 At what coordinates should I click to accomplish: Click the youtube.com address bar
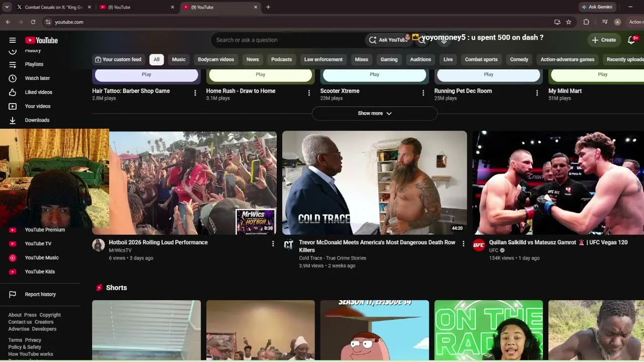coord(297,22)
